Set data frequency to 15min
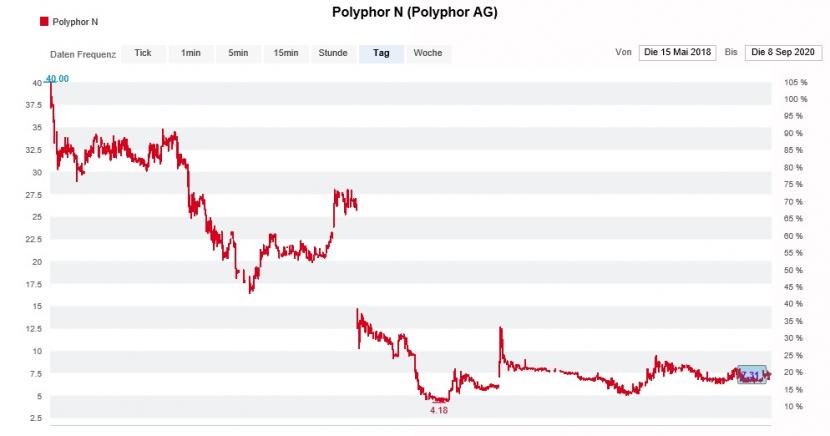830x436 pixels. (286, 53)
